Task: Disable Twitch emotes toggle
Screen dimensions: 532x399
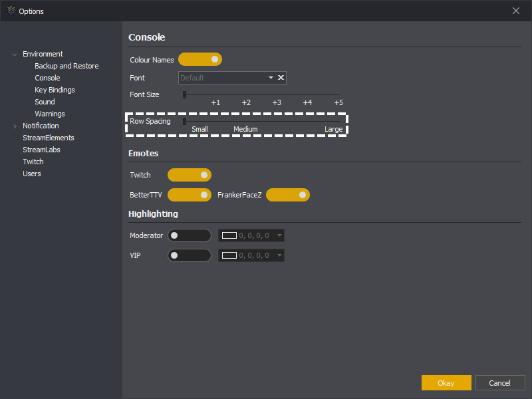Action: pyautogui.click(x=190, y=175)
